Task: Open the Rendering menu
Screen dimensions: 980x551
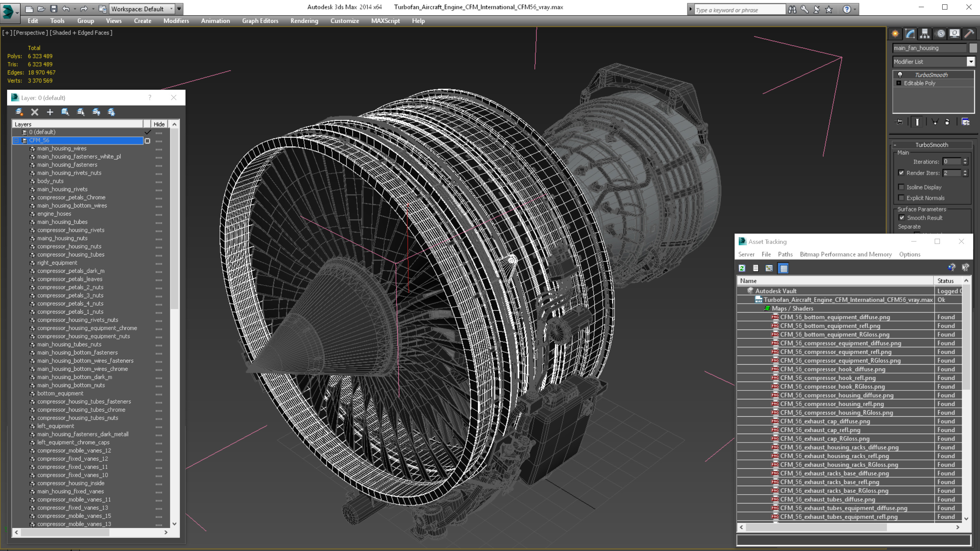Action: point(304,21)
